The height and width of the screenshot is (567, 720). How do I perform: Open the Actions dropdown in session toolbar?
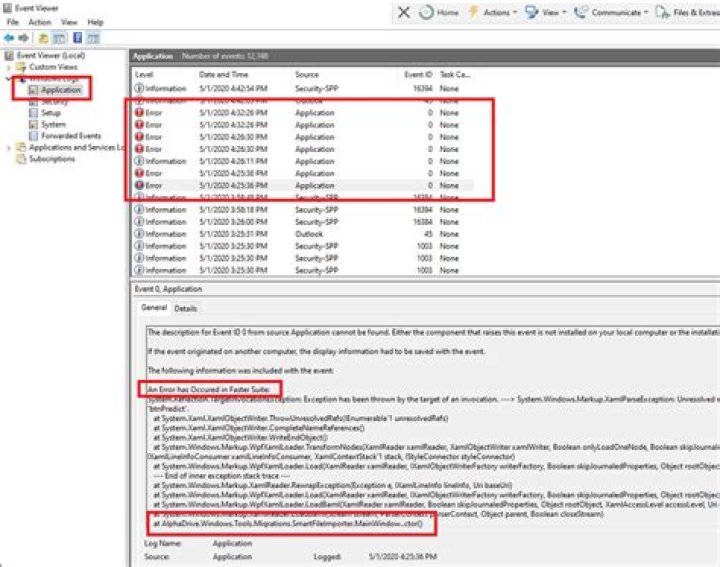pyautogui.click(x=492, y=12)
